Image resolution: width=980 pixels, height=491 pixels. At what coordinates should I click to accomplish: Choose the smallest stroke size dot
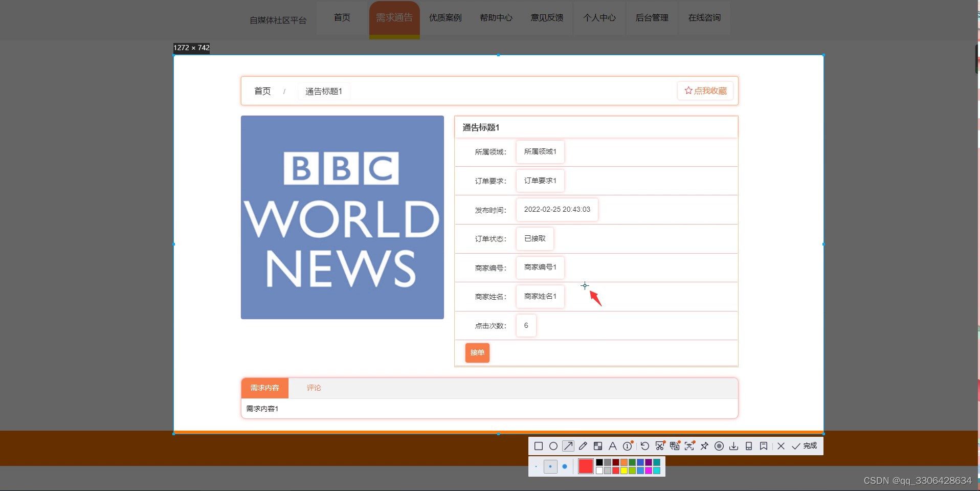(536, 466)
